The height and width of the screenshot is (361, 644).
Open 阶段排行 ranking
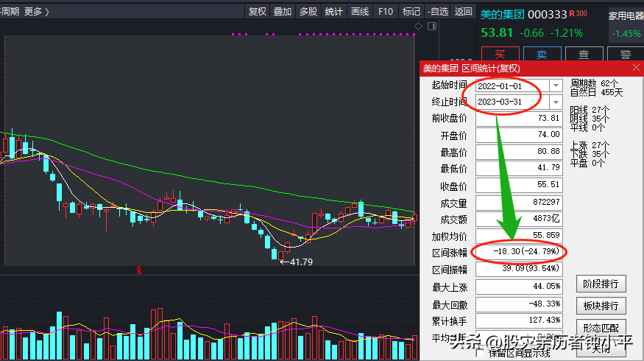click(x=601, y=284)
